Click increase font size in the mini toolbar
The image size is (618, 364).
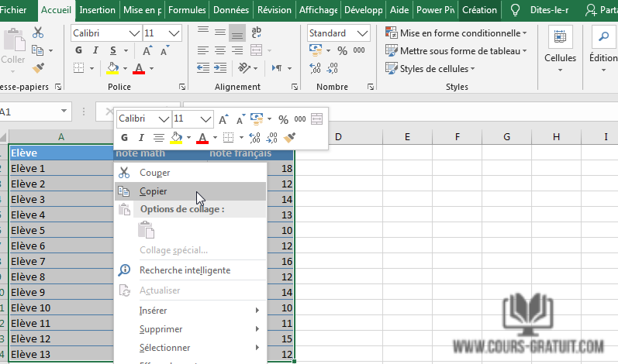[x=223, y=119]
